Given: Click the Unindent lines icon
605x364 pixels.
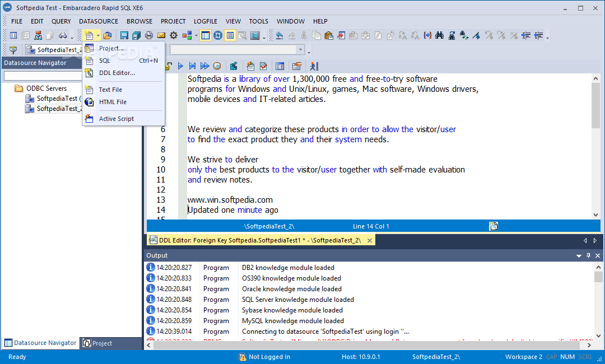Looking at the screenshot, I should click(x=538, y=35).
